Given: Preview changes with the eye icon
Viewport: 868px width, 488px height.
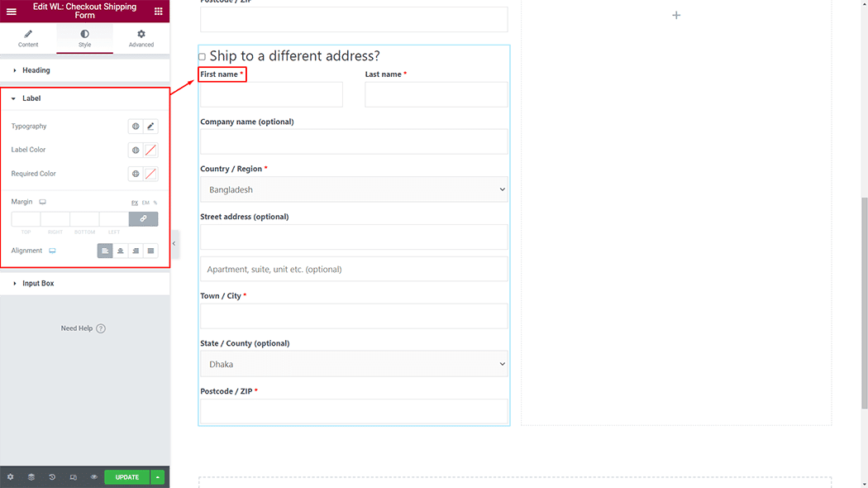Looking at the screenshot, I should click(94, 477).
